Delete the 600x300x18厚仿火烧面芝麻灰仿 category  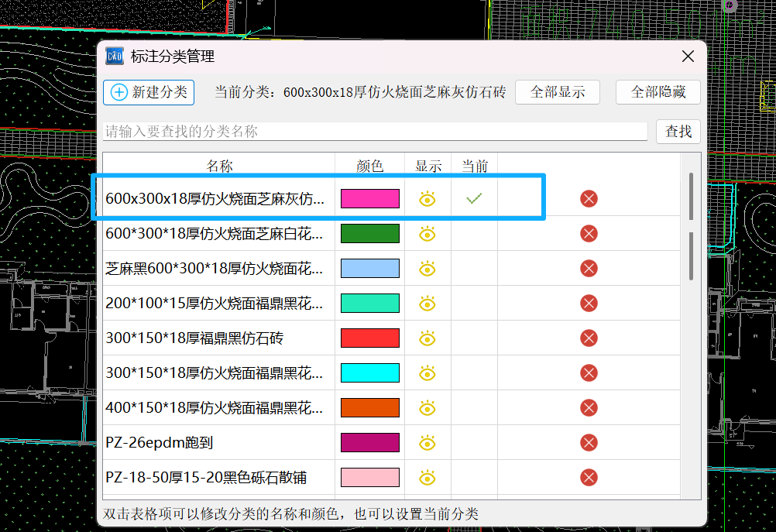pos(589,199)
